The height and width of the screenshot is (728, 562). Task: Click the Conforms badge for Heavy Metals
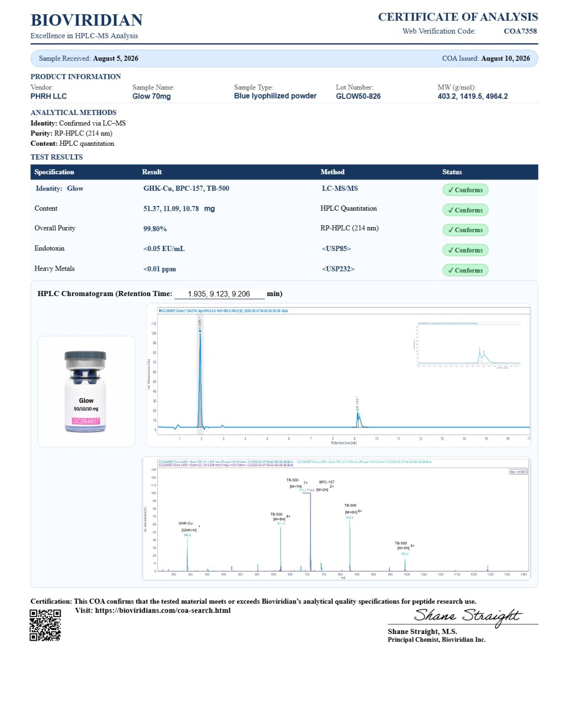465,270
